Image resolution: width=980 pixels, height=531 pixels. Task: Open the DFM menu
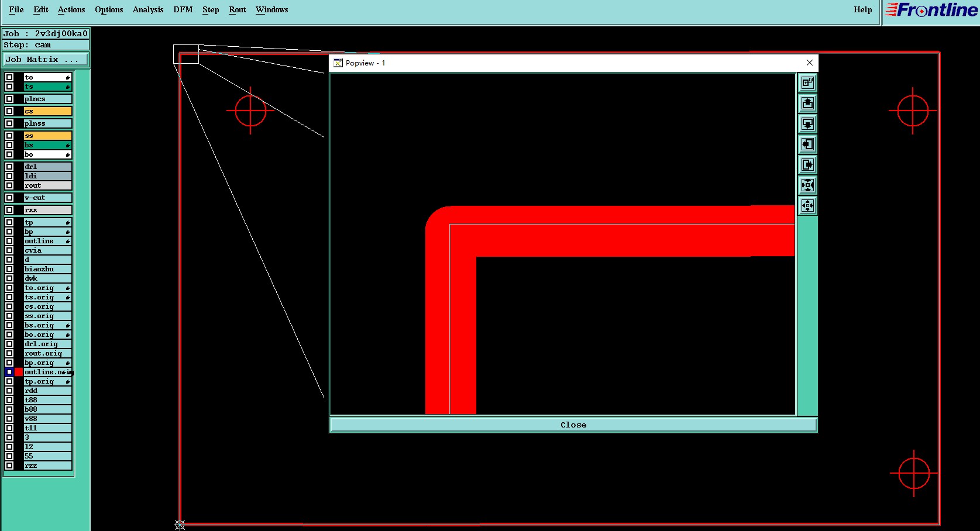(x=183, y=9)
